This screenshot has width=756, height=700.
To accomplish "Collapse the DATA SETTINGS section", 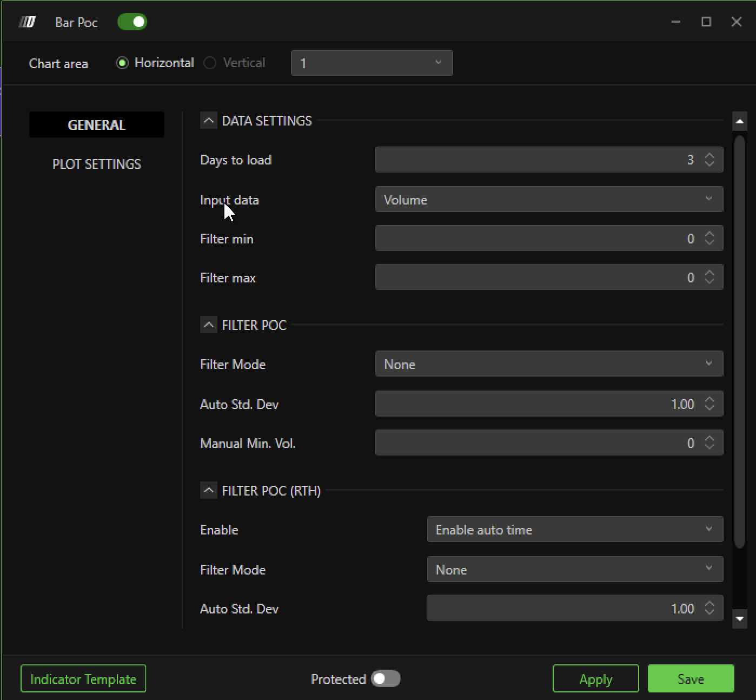I will pos(208,121).
